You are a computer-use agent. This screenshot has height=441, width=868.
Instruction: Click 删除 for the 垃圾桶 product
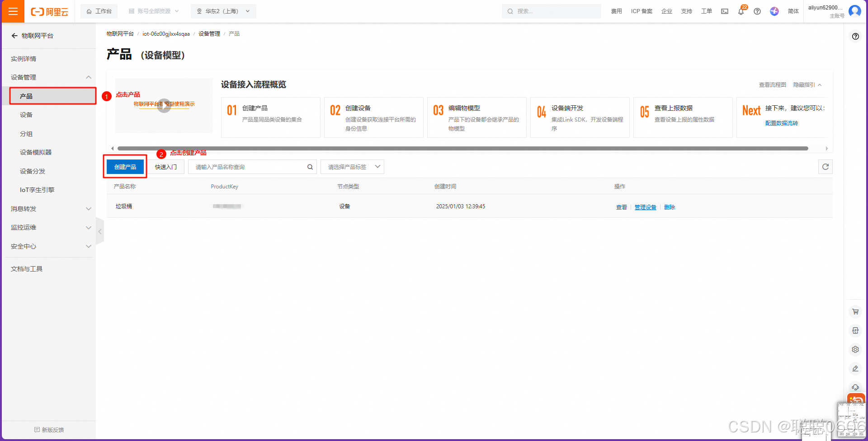670,207
